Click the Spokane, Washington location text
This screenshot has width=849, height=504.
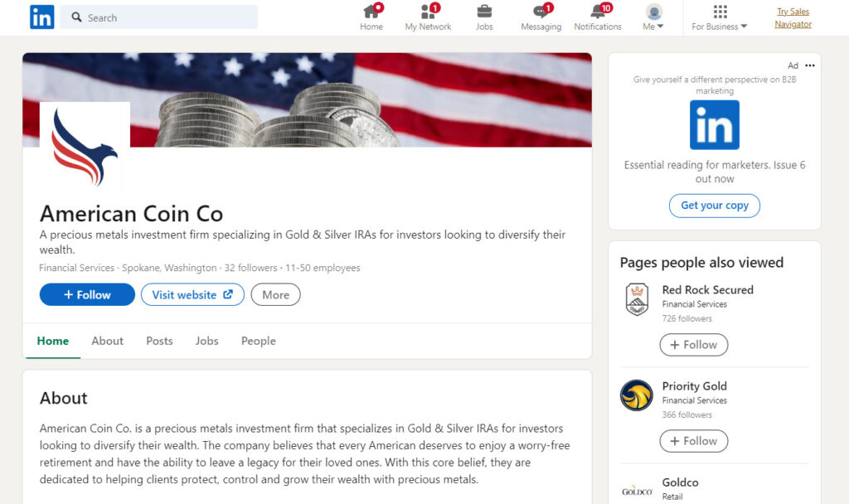(x=169, y=268)
